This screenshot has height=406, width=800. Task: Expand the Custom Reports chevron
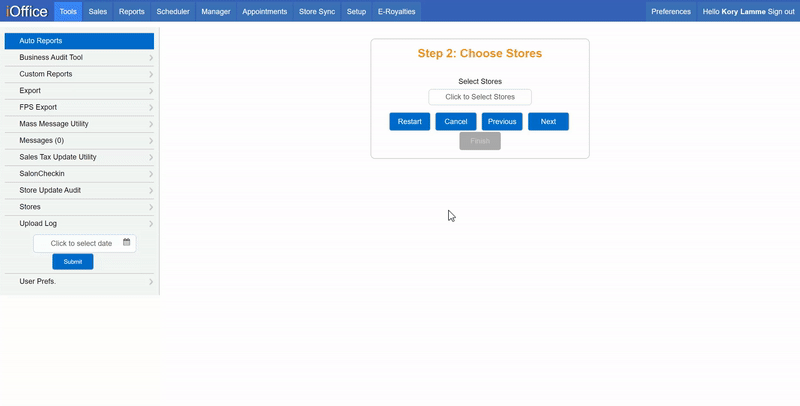point(151,74)
